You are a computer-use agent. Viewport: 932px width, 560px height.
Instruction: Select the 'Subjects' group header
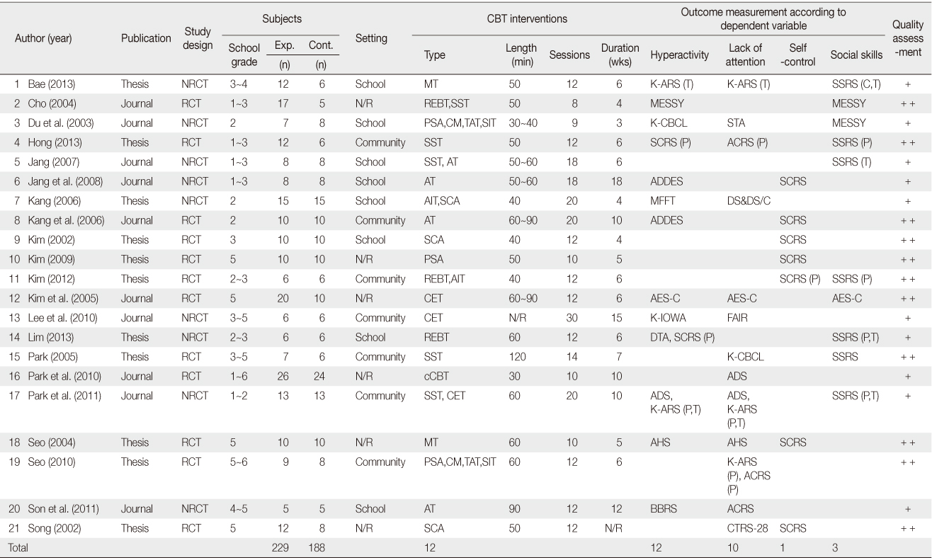[x=280, y=19]
